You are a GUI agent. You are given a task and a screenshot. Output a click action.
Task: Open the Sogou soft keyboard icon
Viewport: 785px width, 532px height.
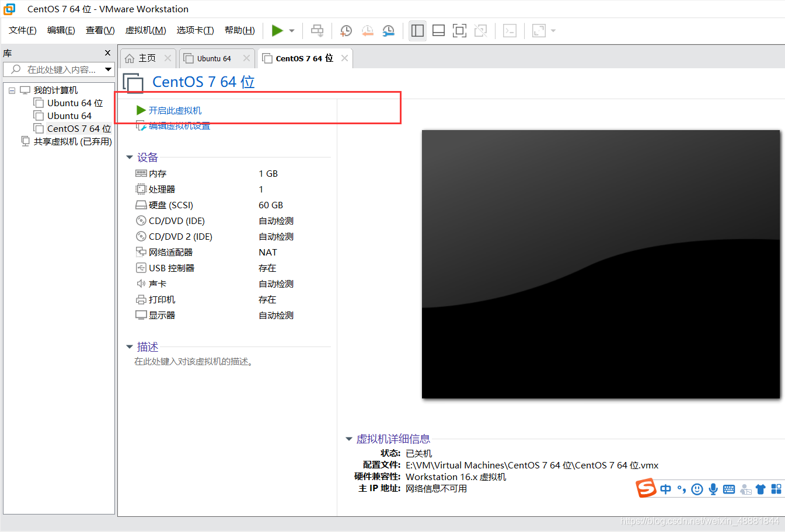click(x=729, y=489)
